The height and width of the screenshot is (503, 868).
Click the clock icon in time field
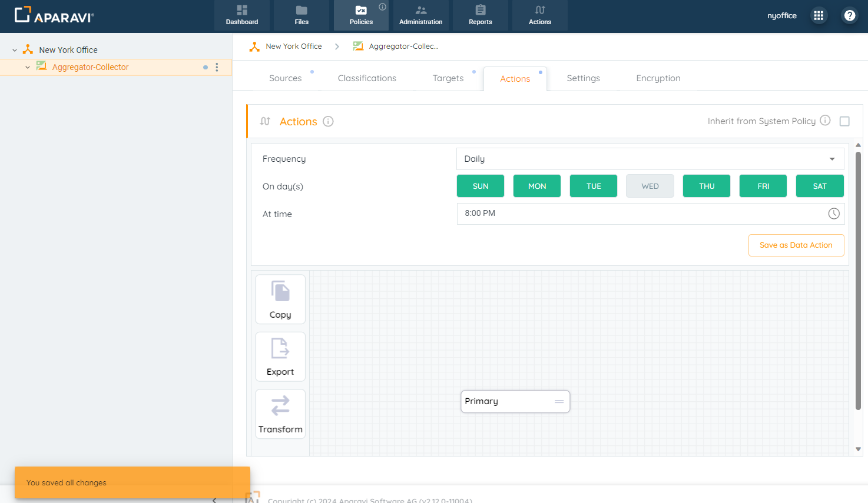click(833, 214)
